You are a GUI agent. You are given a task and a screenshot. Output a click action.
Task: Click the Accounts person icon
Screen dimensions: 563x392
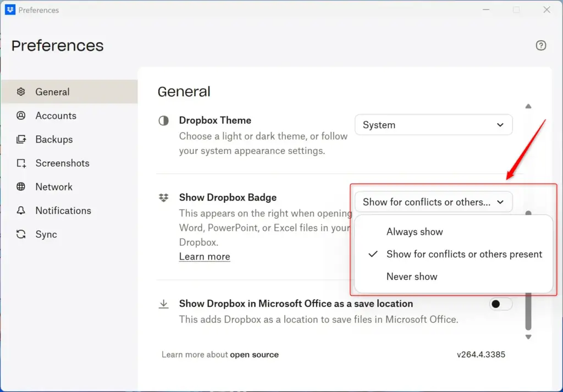21,115
